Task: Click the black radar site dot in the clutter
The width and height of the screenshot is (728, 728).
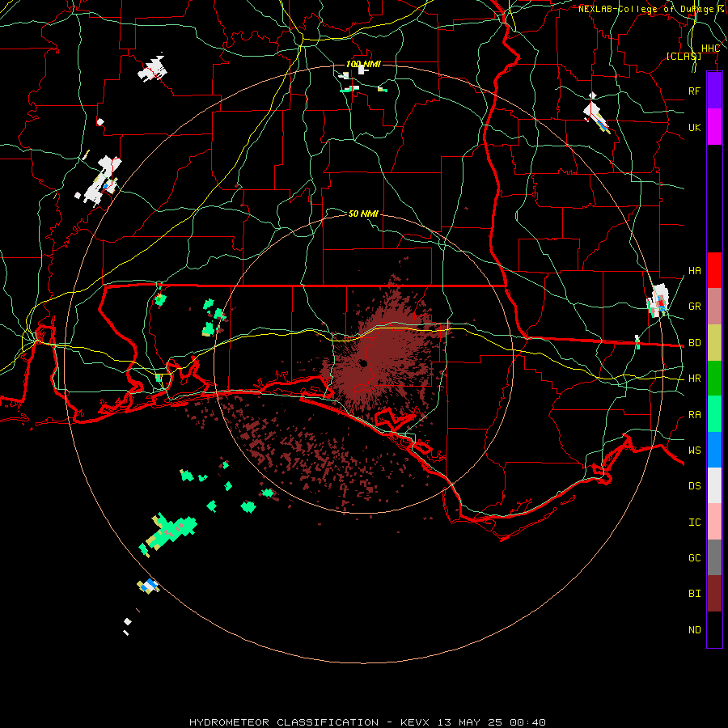Action: 363,363
